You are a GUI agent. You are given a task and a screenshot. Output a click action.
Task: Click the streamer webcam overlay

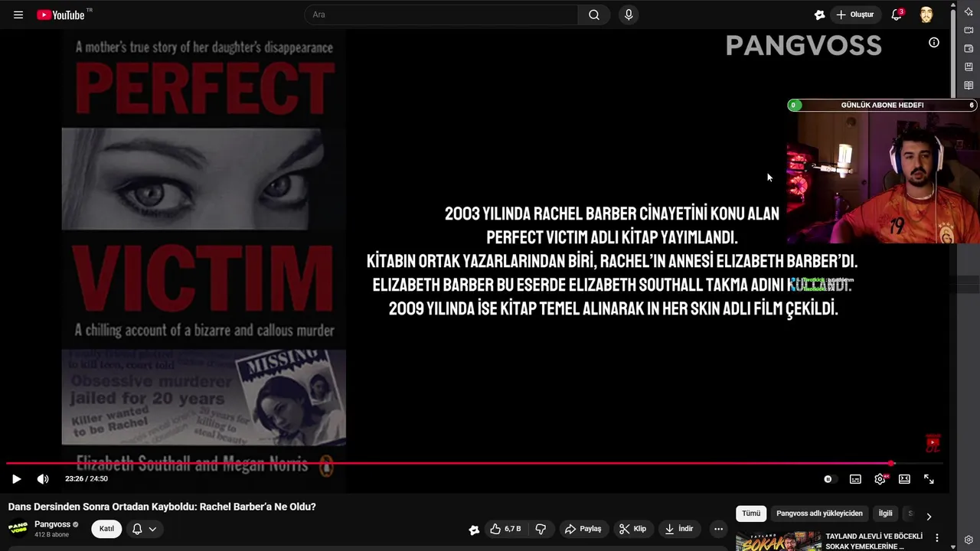883,178
